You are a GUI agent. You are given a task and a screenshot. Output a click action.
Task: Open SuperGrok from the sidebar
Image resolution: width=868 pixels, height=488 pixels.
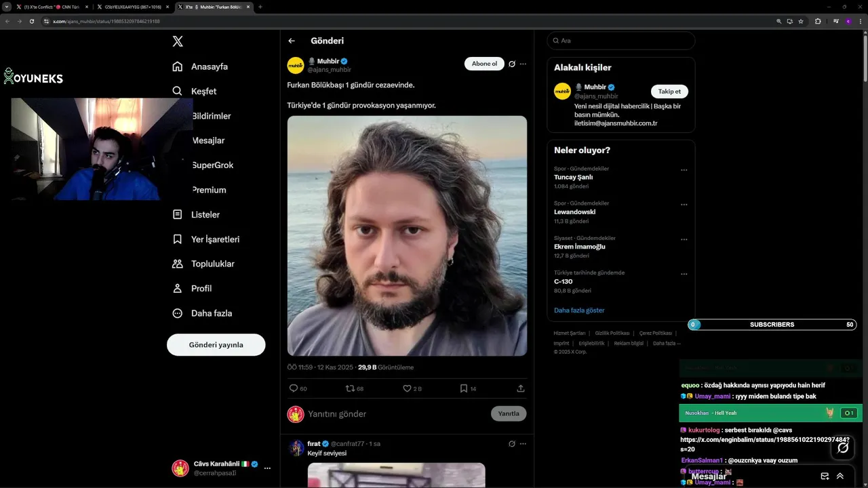(x=213, y=165)
